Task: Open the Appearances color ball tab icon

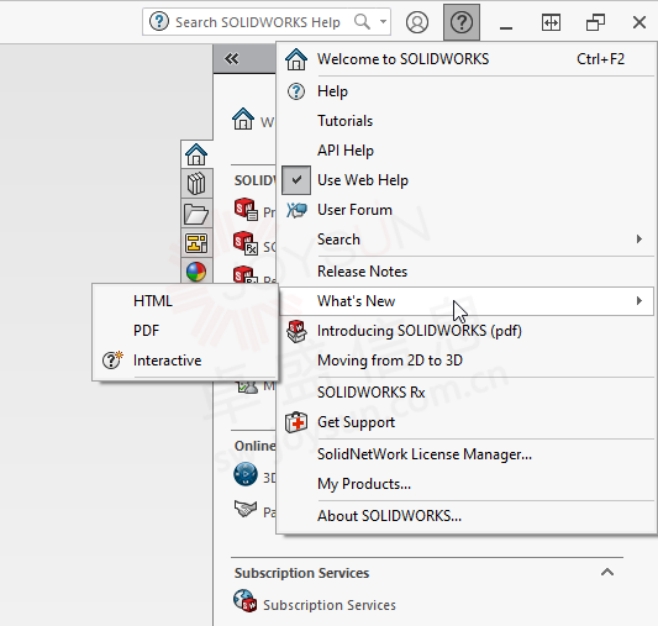Action: (196, 272)
